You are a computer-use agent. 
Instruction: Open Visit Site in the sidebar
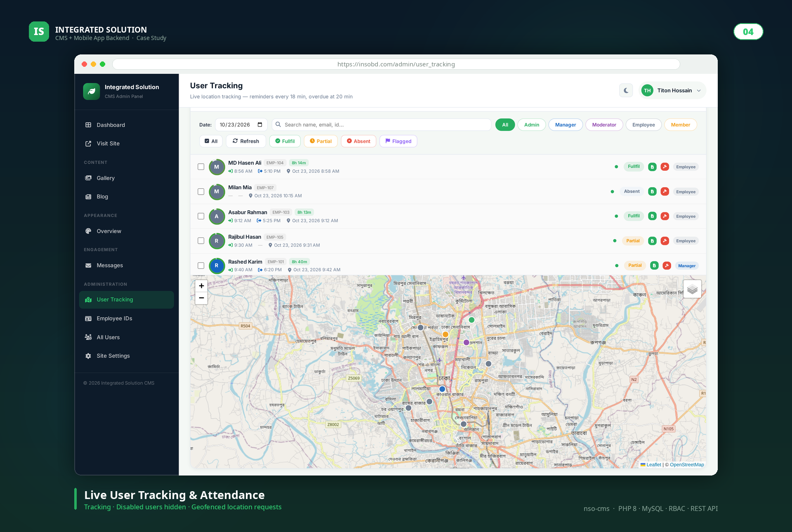click(x=126, y=144)
